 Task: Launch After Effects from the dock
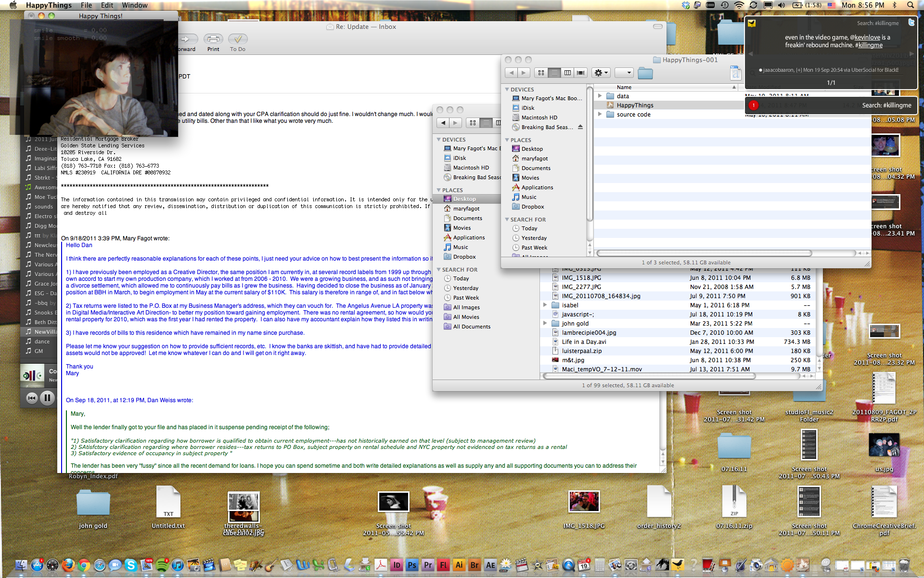pyautogui.click(x=490, y=565)
